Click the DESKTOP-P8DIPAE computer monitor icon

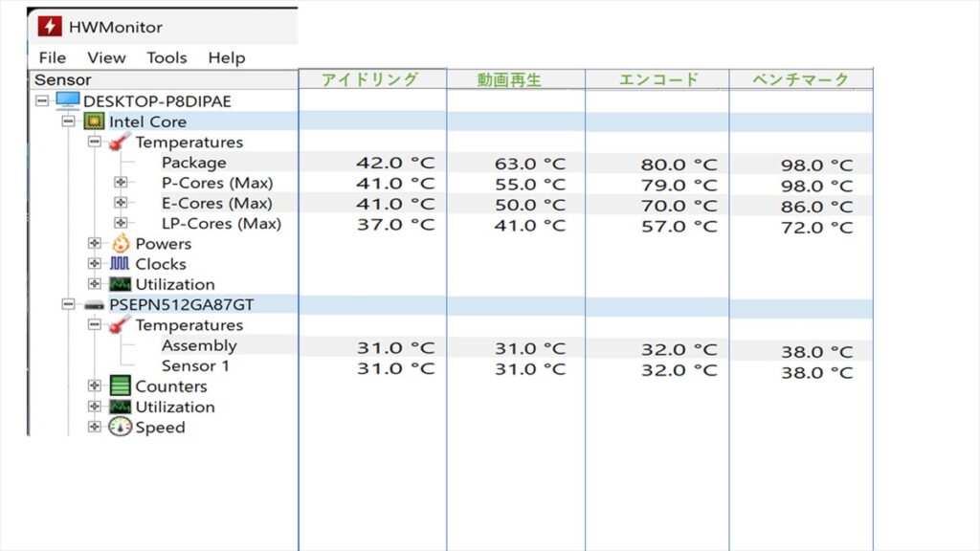click(x=68, y=99)
